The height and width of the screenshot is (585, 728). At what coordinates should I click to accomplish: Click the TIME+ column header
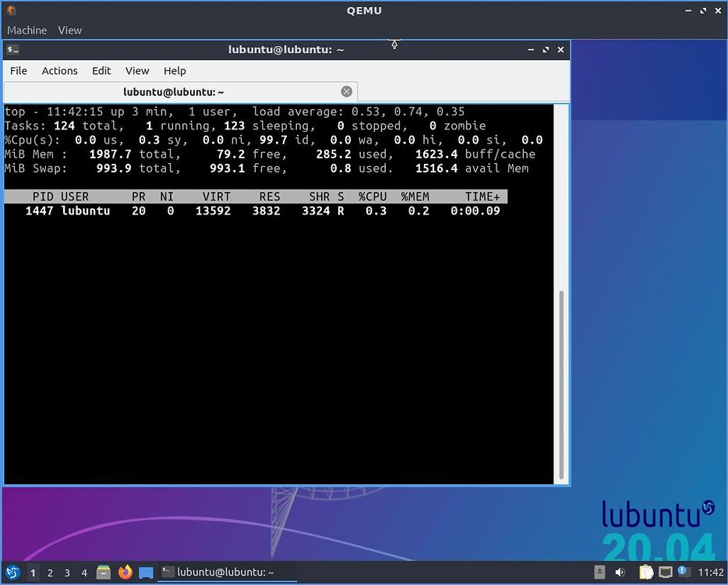point(482,197)
